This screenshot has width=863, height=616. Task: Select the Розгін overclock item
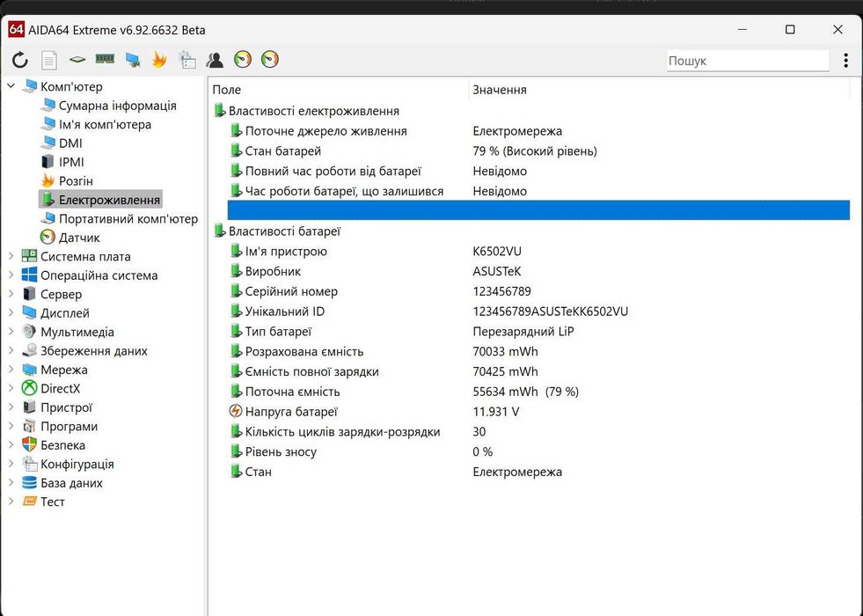[76, 181]
